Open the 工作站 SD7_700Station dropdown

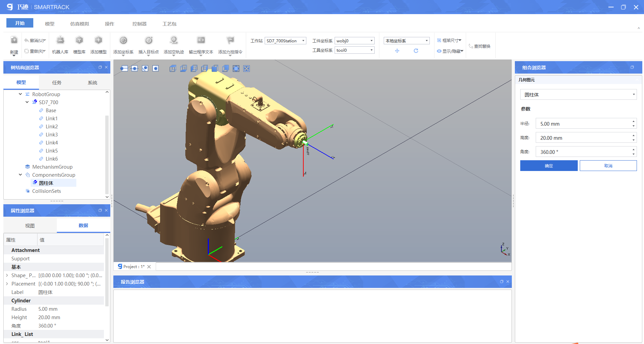coord(286,41)
